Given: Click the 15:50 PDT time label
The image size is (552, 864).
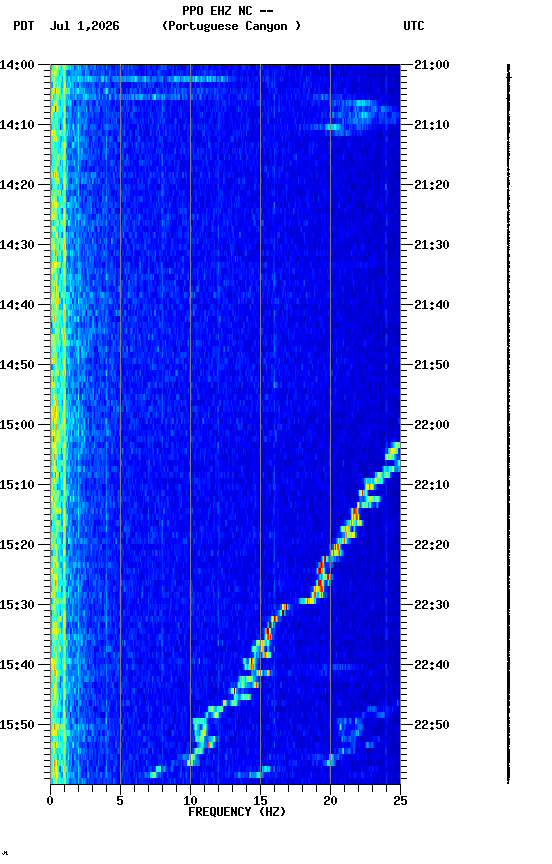Looking at the screenshot, I should point(17,725).
